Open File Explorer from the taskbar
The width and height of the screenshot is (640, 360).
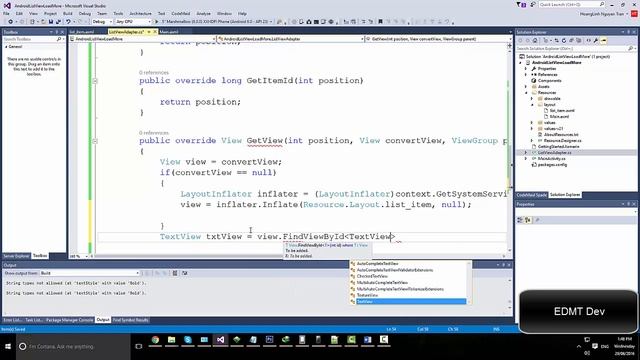tap(171, 340)
